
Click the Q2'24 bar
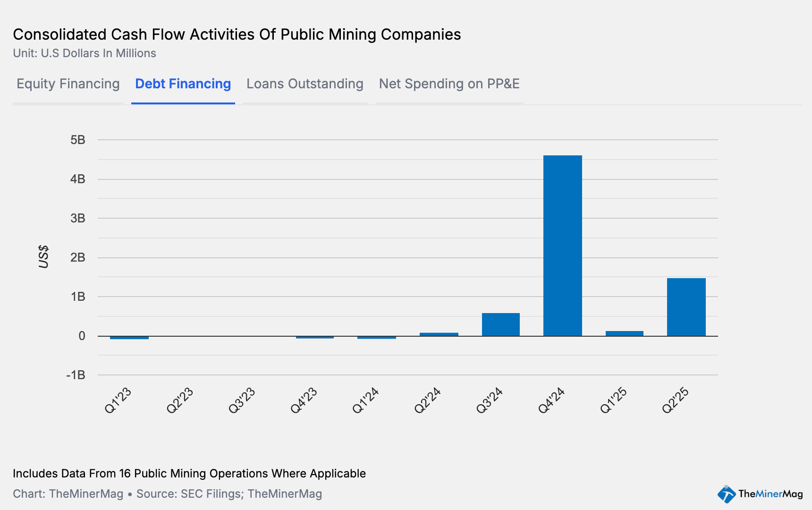pyautogui.click(x=439, y=334)
